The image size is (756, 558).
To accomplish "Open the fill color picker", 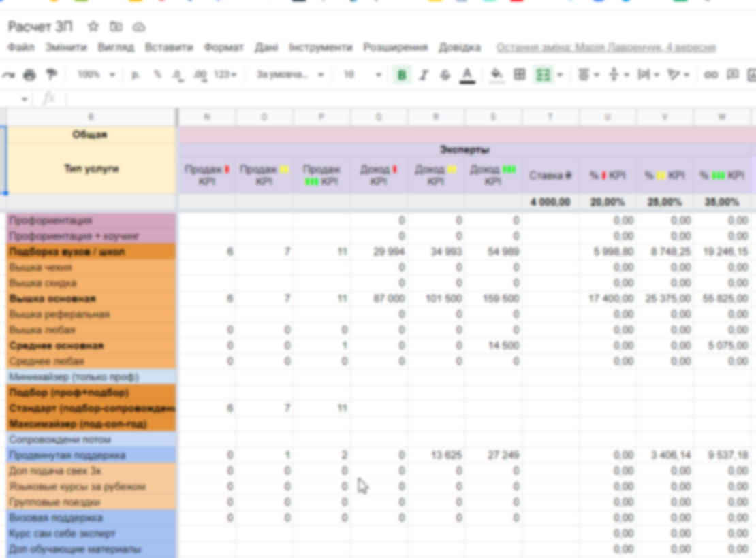I will [x=497, y=75].
